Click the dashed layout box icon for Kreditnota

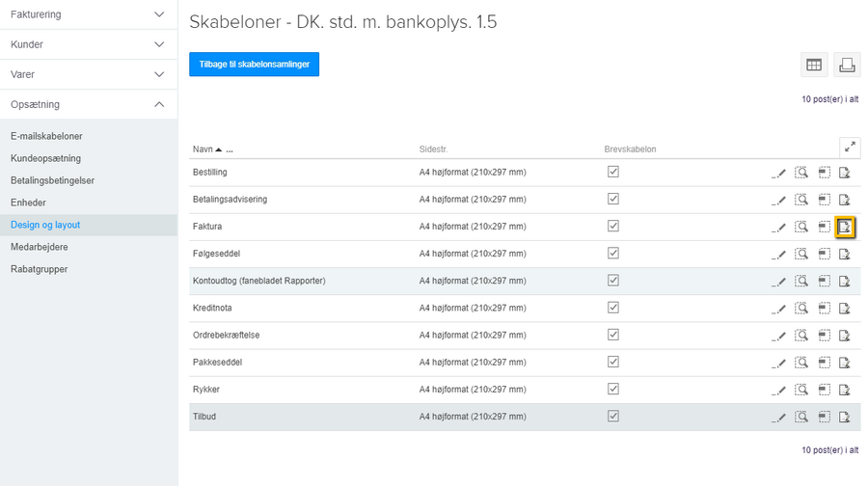(824, 309)
